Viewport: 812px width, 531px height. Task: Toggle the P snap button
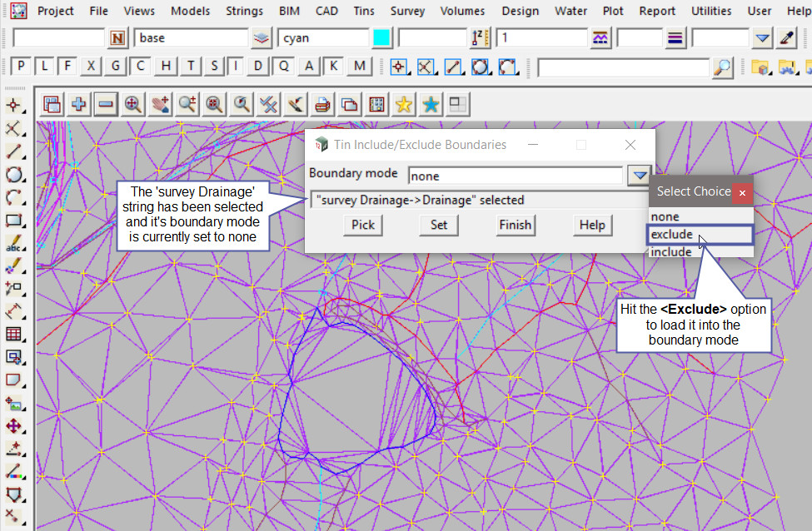[21, 67]
